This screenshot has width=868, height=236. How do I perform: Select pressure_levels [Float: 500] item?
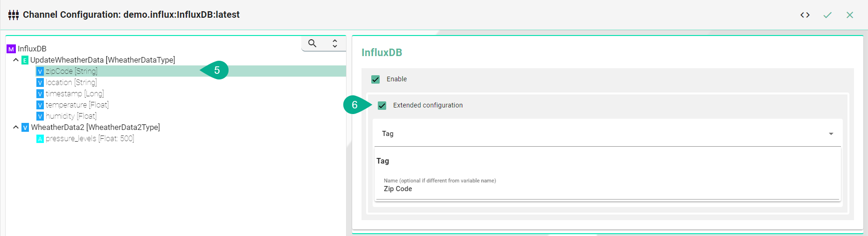point(90,138)
